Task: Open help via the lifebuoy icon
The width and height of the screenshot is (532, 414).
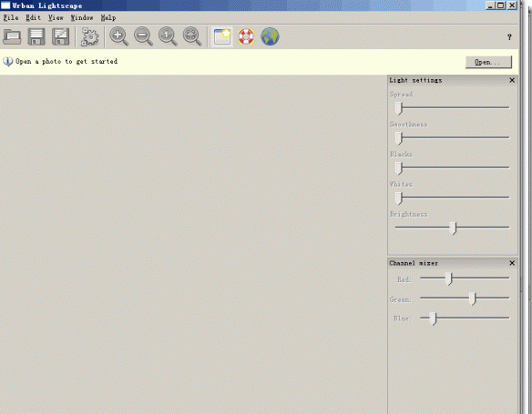Action: [246, 36]
